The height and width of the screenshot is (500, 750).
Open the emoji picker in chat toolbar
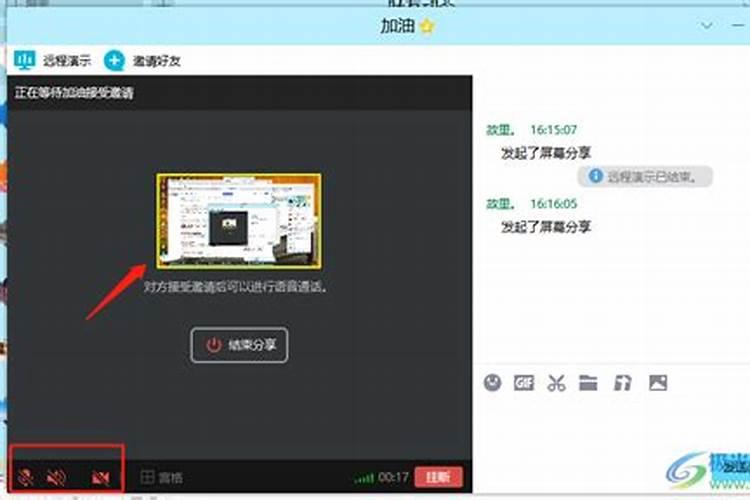pyautogui.click(x=492, y=383)
